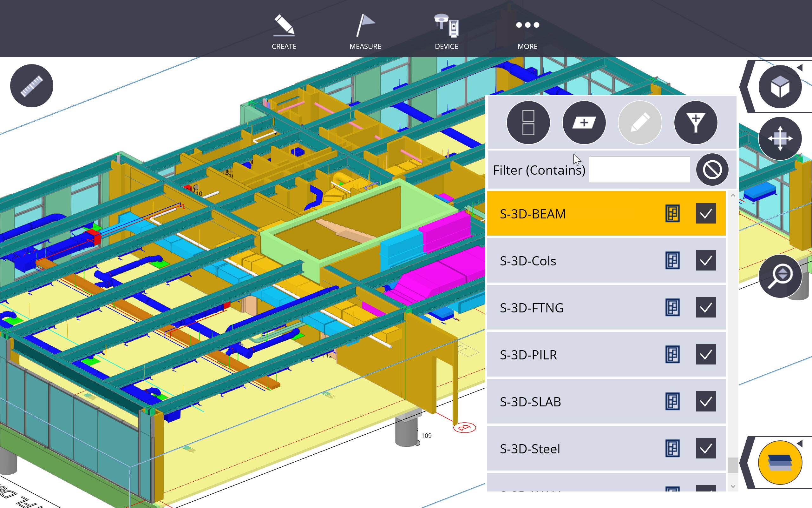Click the Filter (Contains) text field
The height and width of the screenshot is (508, 812).
(639, 170)
